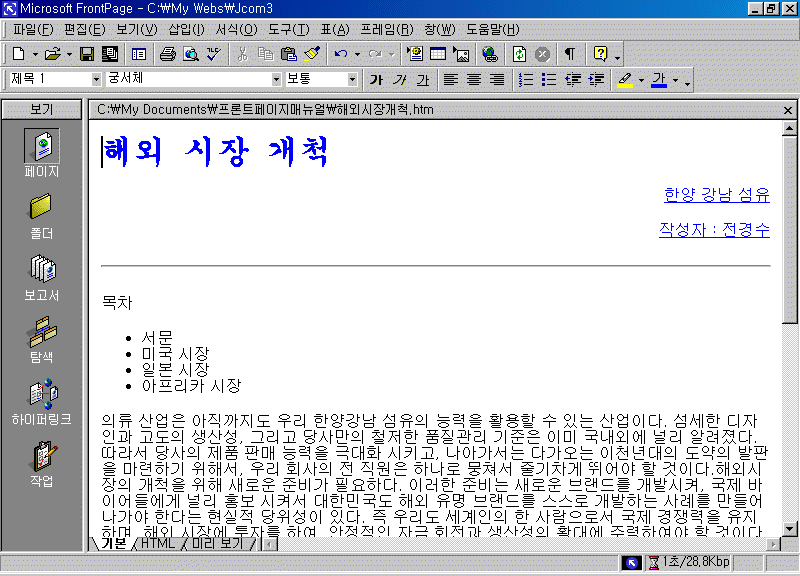Open the 프레임(R) menu
The width and height of the screenshot is (800, 576).
tap(387, 30)
